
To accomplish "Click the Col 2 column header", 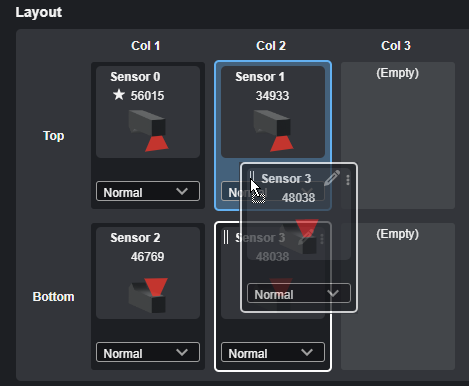I will click(x=271, y=46).
